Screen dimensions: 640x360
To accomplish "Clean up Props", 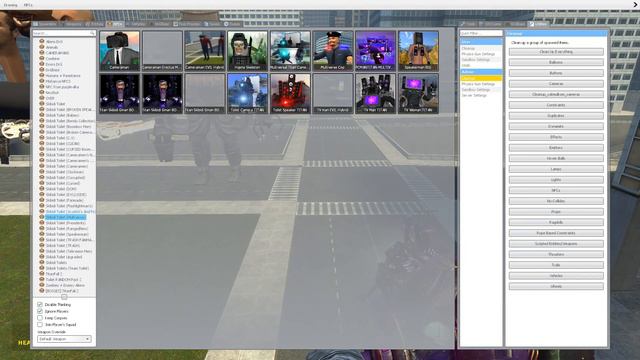I will click(556, 211).
